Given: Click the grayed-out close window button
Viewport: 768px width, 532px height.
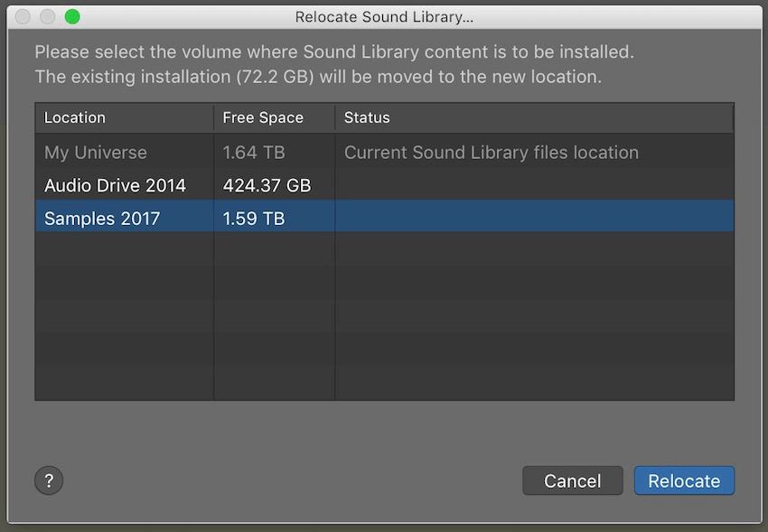Looking at the screenshot, I should (x=23, y=16).
